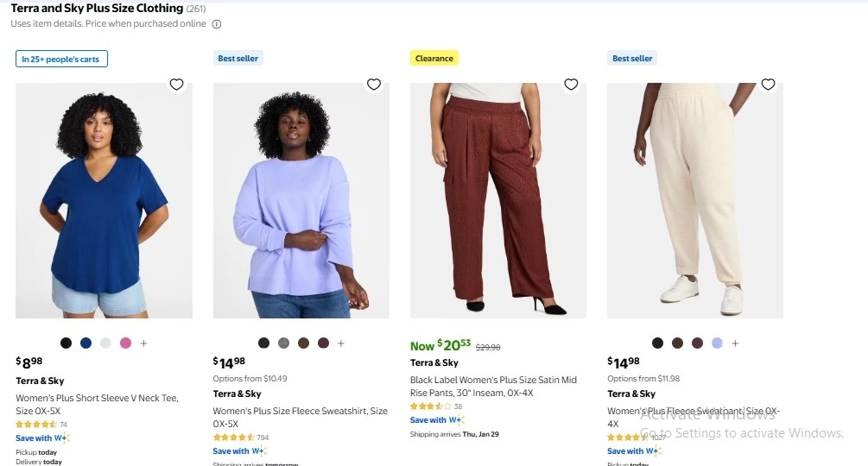Select the pink swatch for V Neck Tee
This screenshot has height=466, width=868.
[x=125, y=343]
